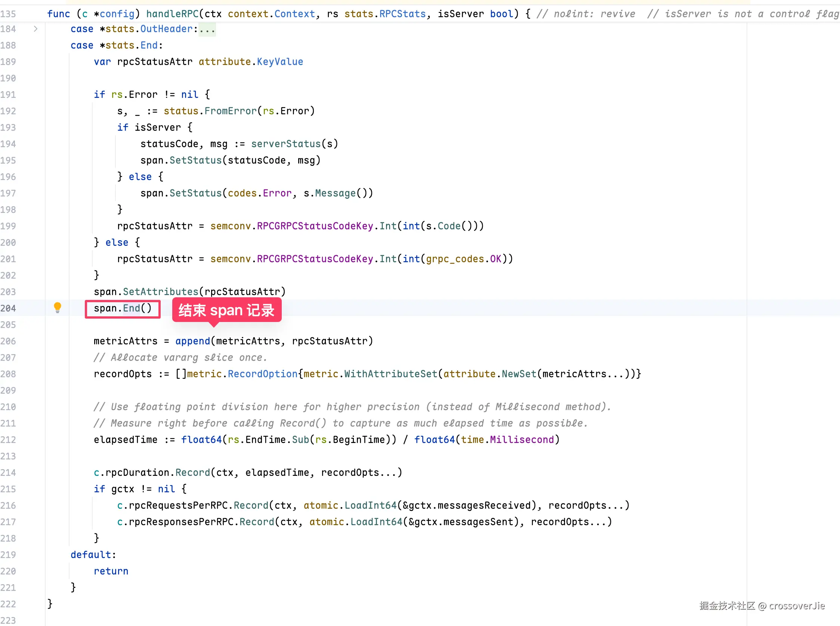
Task: Click the return keyword on line 220
Action: click(111, 571)
